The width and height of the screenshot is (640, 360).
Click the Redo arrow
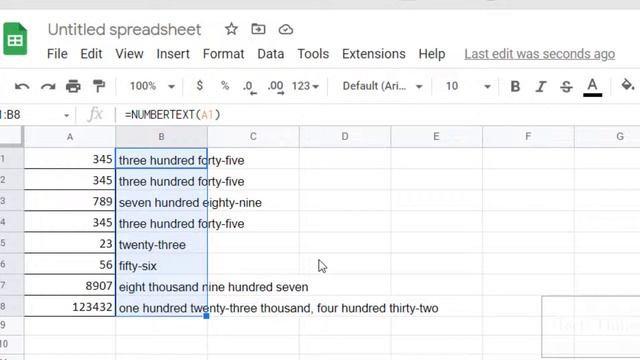pyautogui.click(x=48, y=87)
